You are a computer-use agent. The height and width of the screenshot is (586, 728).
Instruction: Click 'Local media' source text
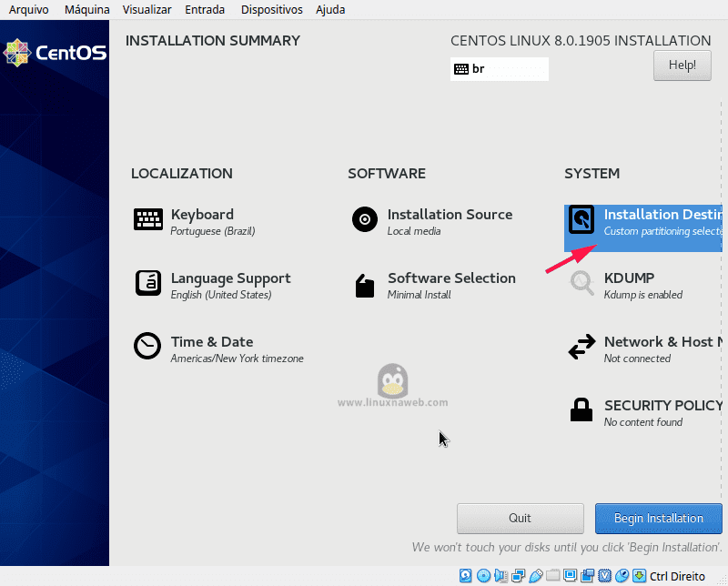click(414, 231)
